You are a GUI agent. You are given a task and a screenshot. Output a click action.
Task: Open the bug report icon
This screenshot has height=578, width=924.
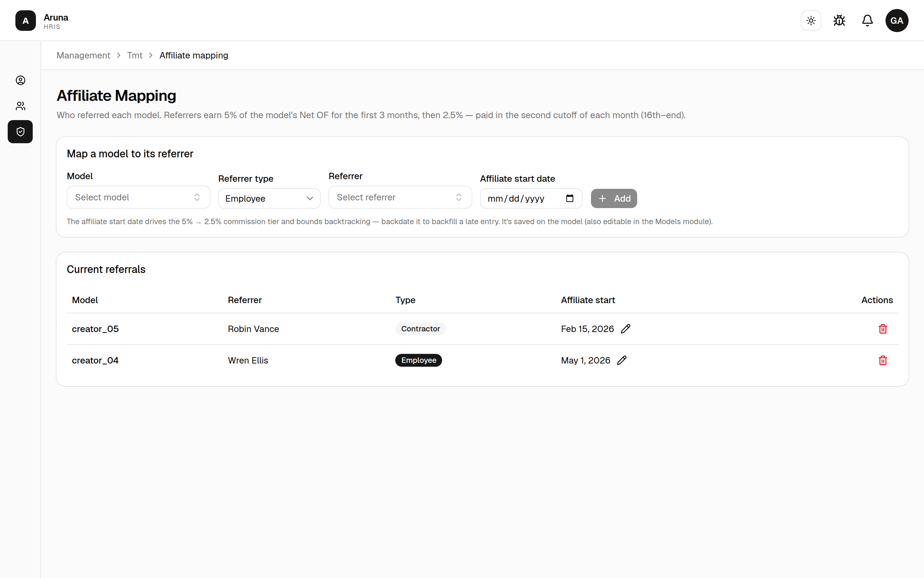point(839,21)
